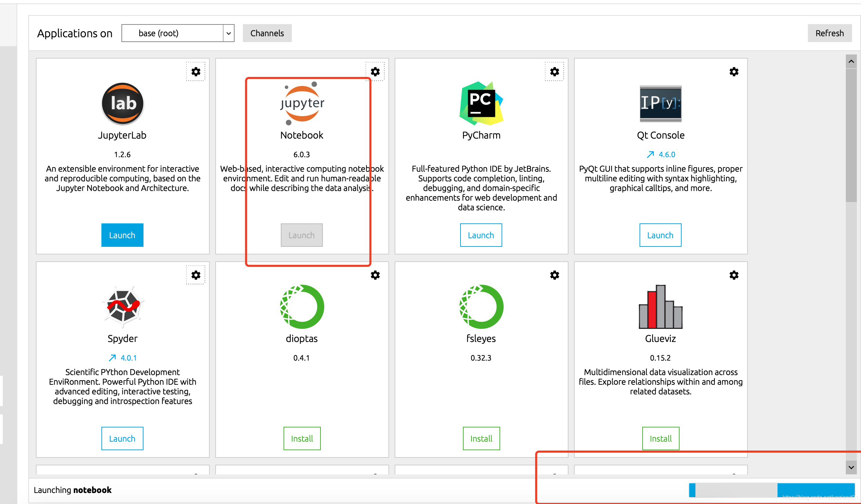Screen dimensions: 861x504
Task: Click the Glueviz bar chart logo
Action: pyautogui.click(x=661, y=306)
